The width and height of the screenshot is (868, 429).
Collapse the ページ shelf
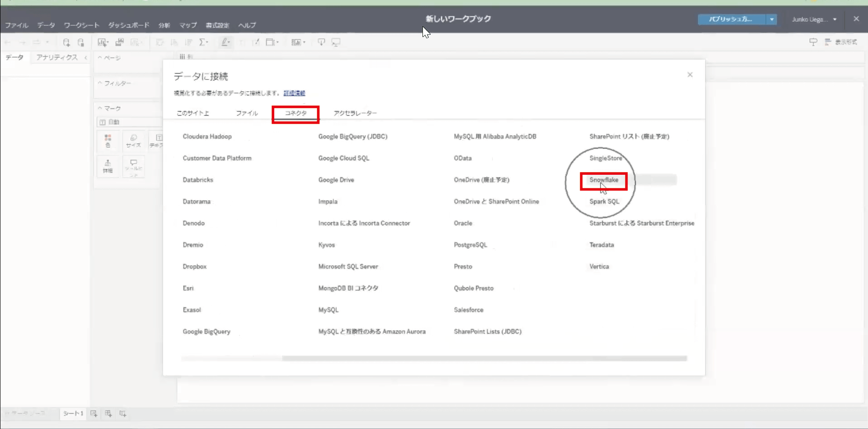(x=100, y=58)
